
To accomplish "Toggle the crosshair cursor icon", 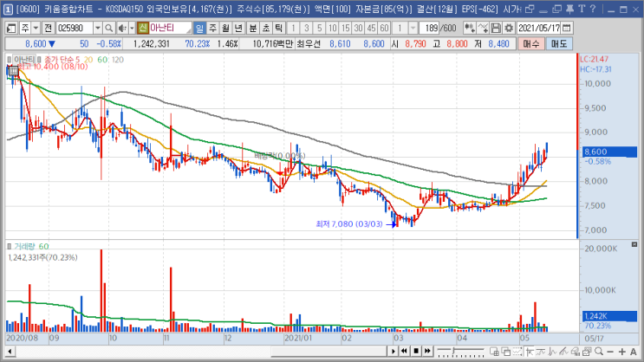I will tap(530, 352).
